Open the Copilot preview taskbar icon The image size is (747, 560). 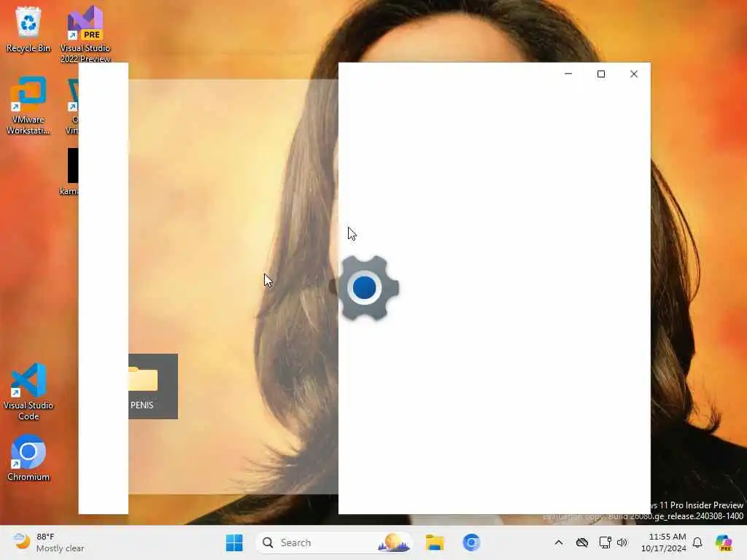(724, 542)
